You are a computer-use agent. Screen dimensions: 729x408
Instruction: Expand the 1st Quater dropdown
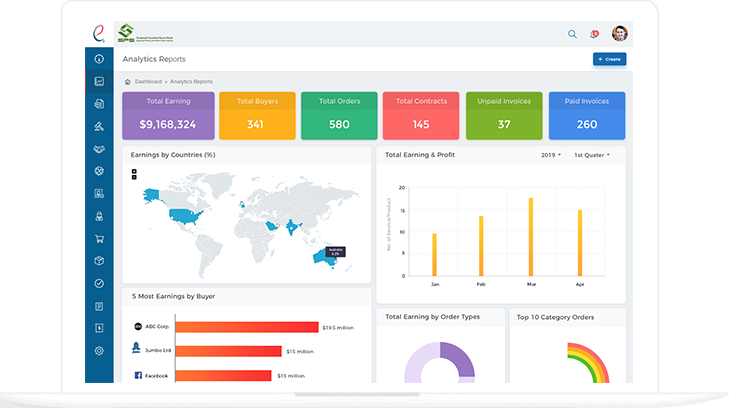[592, 155]
